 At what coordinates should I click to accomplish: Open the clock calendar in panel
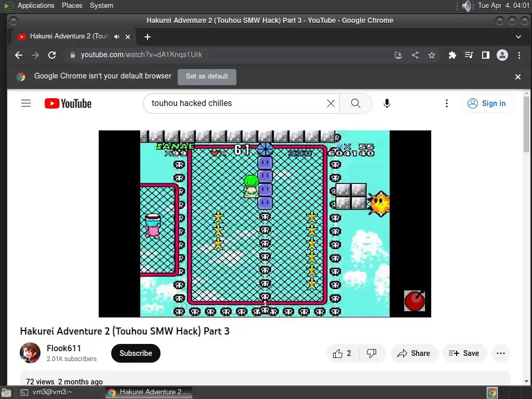coord(503,5)
